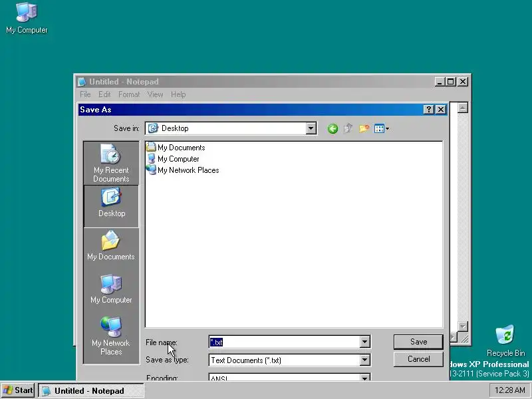Open the Notepad Format menu

pos(129,94)
